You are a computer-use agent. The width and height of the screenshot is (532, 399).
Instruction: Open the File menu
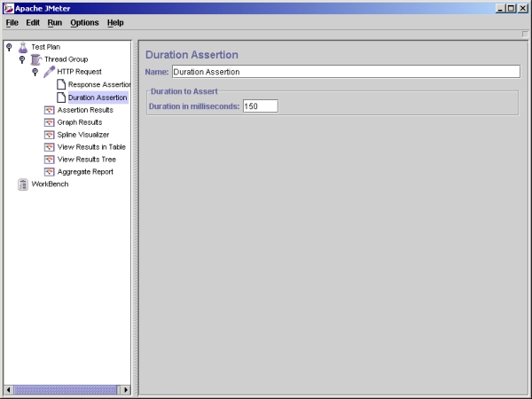[x=12, y=22]
